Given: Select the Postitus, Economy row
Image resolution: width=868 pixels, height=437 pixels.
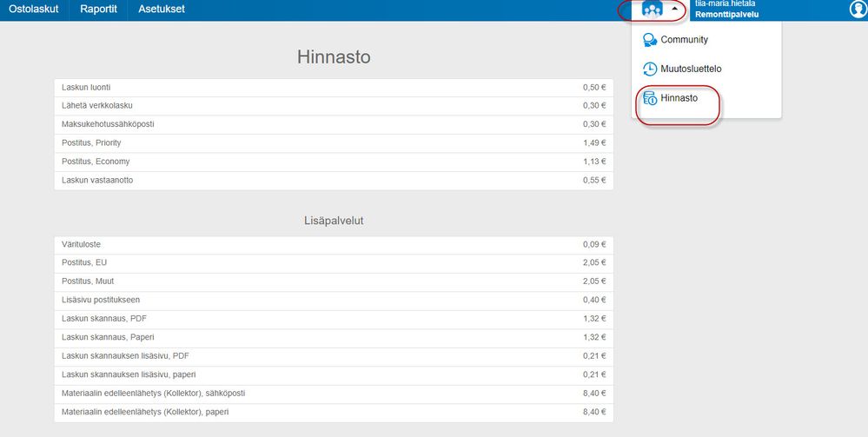Looking at the screenshot, I should point(334,162).
